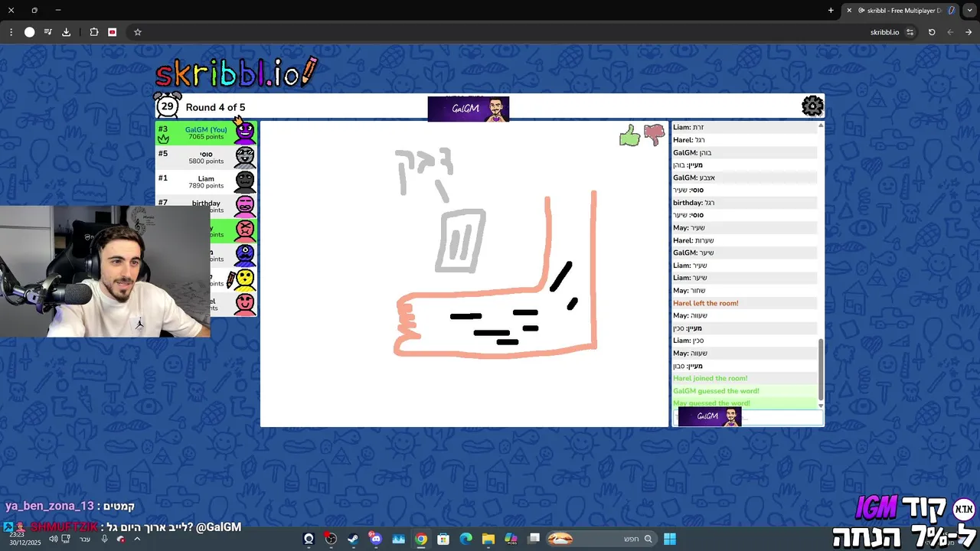Viewport: 980px width, 551px height.
Task: Click the player row for Liam 7890 points
Action: (206, 181)
